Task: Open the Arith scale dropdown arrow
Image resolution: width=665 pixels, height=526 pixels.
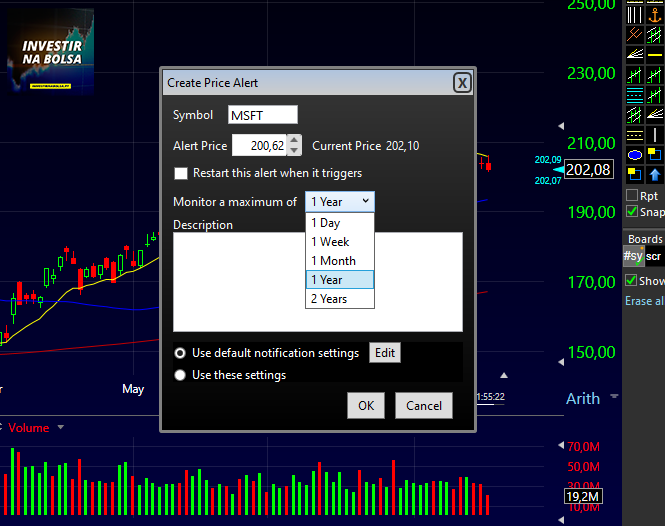Action: coord(614,396)
